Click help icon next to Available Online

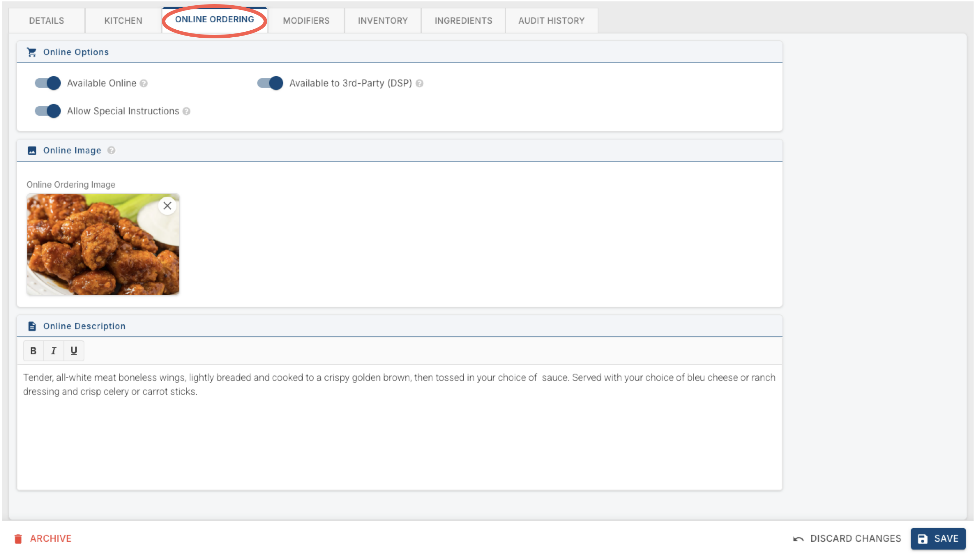point(144,83)
